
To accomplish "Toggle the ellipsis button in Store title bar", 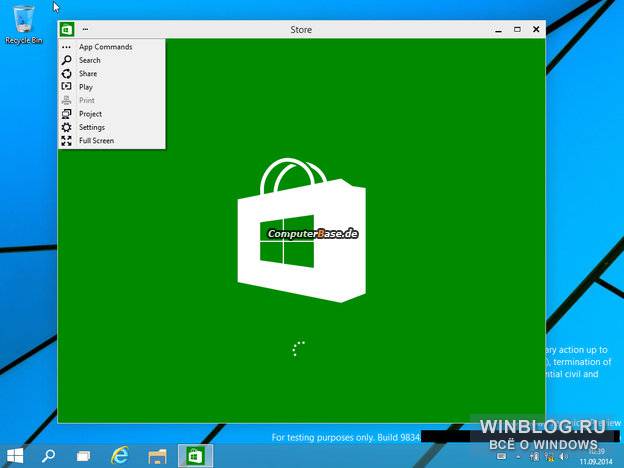I will pyautogui.click(x=86, y=29).
